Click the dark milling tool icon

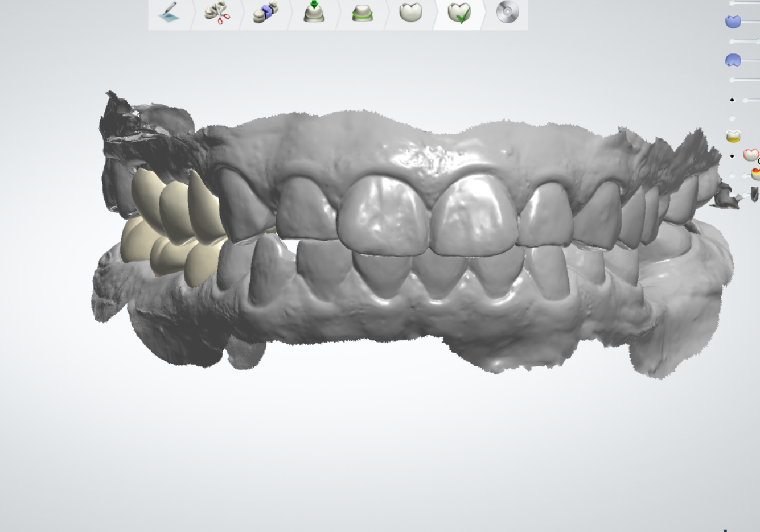(x=754, y=195)
